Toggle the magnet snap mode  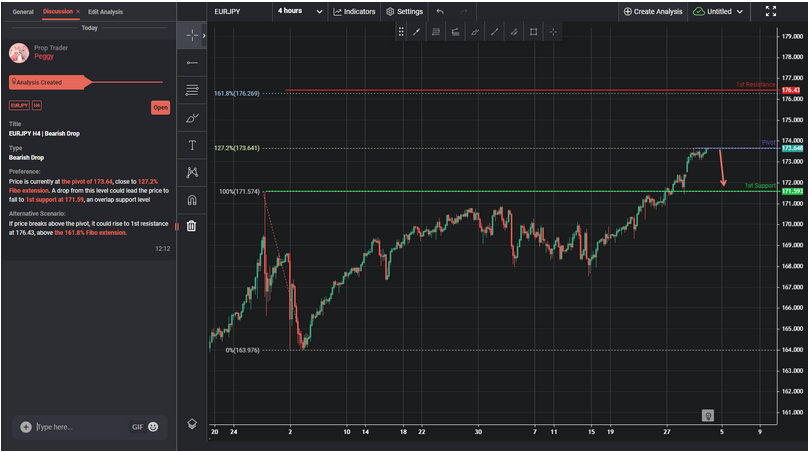click(192, 199)
